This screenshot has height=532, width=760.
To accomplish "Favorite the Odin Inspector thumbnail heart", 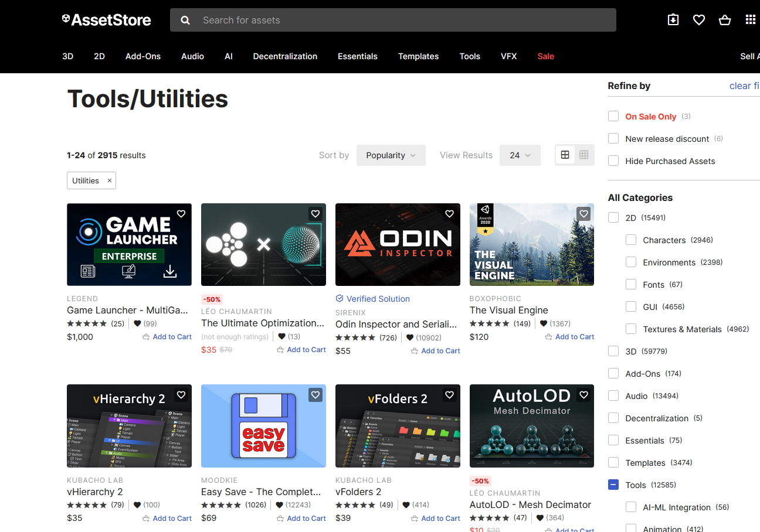I will pyautogui.click(x=450, y=214).
